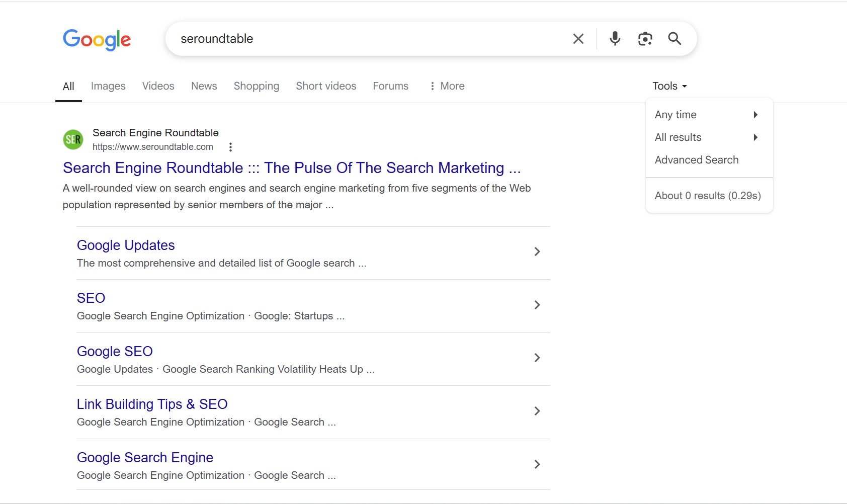Open the three-dot menu beside seroundtable.com URL
This screenshot has height=504, width=847.
[230, 147]
